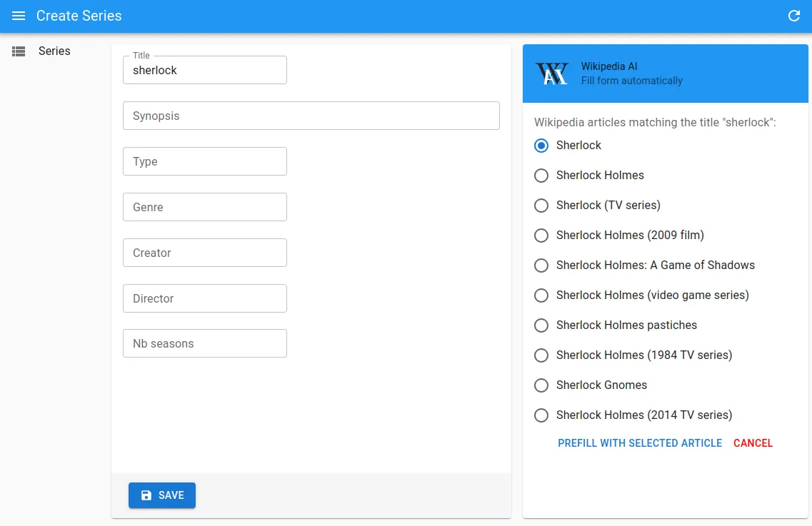
Task: Click the refresh icon in the top bar
Action: (x=793, y=16)
